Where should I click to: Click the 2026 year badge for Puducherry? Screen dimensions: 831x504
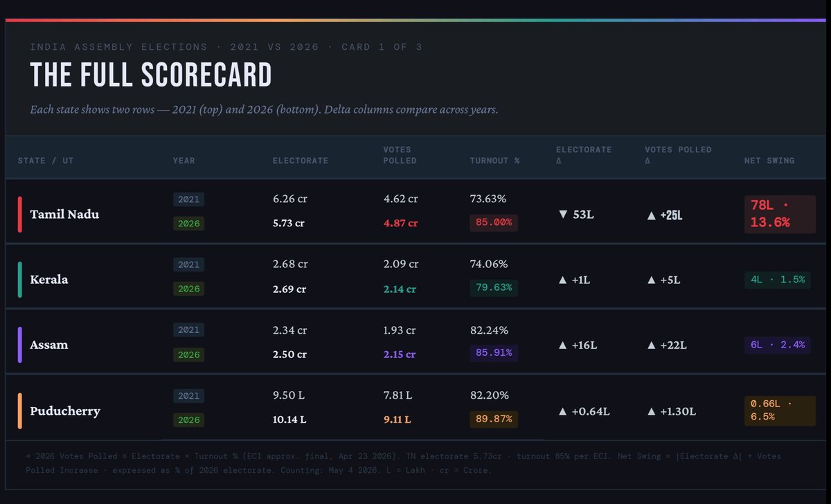(x=188, y=420)
